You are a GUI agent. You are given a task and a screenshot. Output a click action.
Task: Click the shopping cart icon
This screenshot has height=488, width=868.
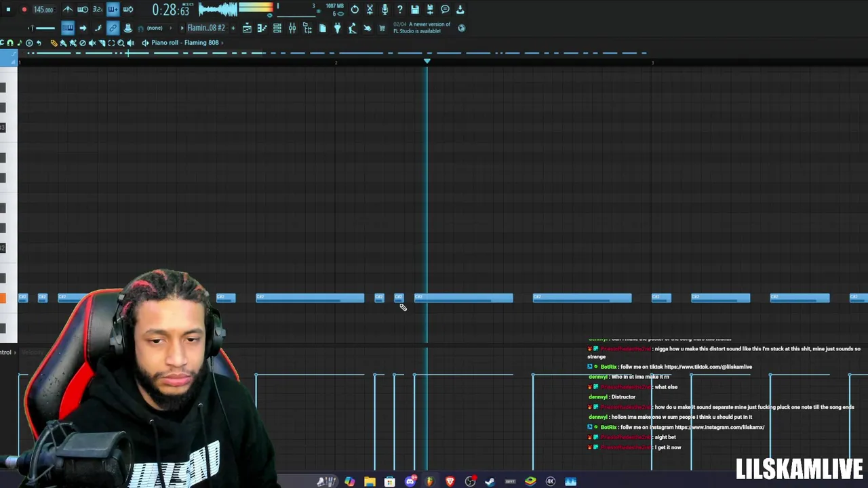tap(382, 28)
